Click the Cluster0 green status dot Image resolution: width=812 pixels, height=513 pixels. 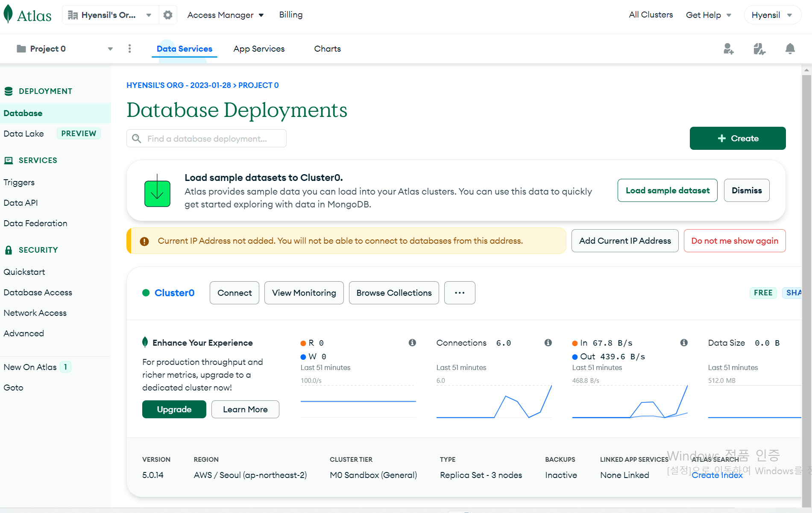(146, 293)
